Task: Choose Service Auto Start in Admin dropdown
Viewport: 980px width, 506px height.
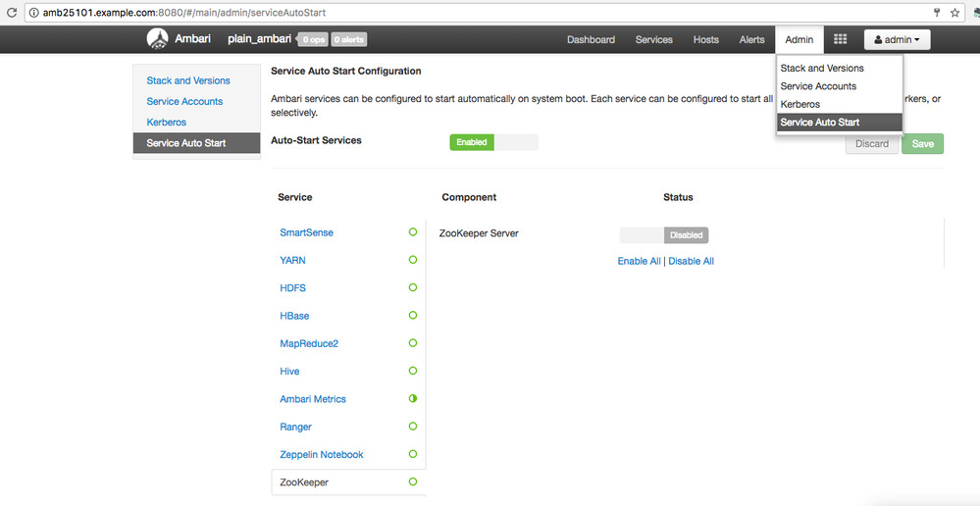Action: pyautogui.click(x=840, y=123)
